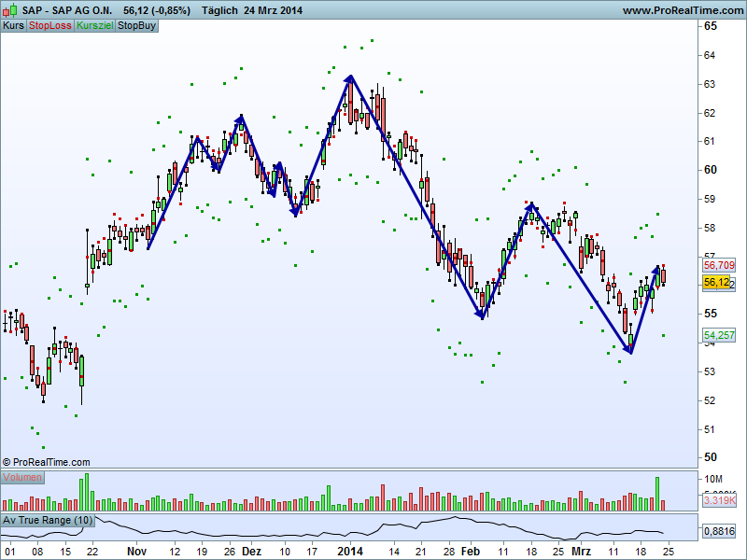The width and height of the screenshot is (747, 560).
Task: Click the Mrz label on time axis
Action: pos(581,552)
